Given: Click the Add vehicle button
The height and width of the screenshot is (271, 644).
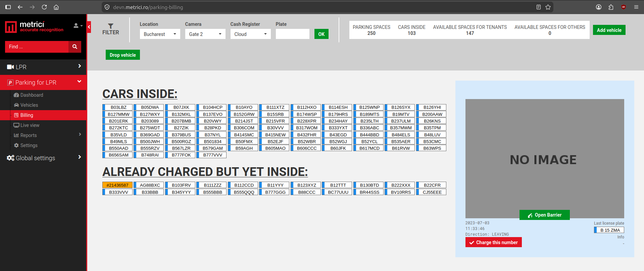Looking at the screenshot, I should (x=609, y=30).
